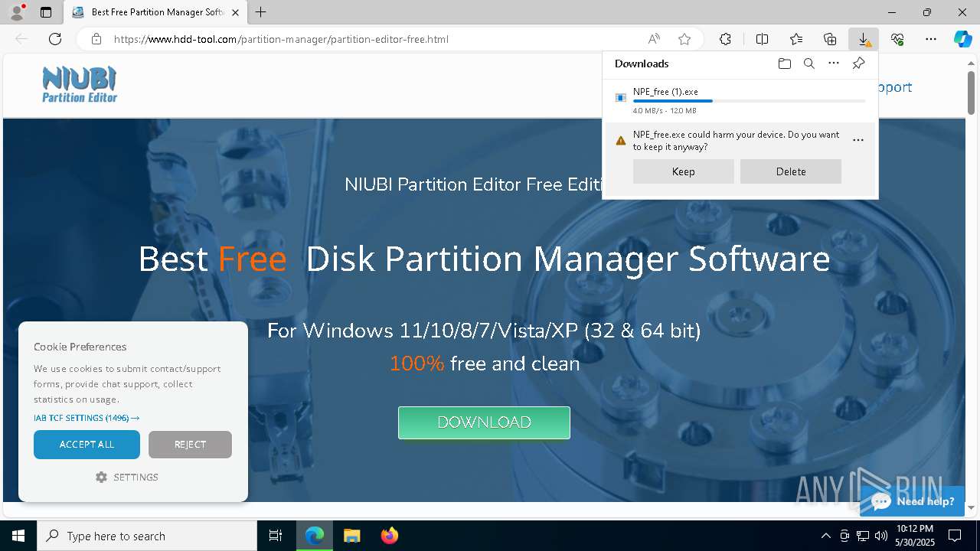Image resolution: width=980 pixels, height=551 pixels.
Task: Open IAB TCF SETTINGS link
Action: tap(87, 418)
